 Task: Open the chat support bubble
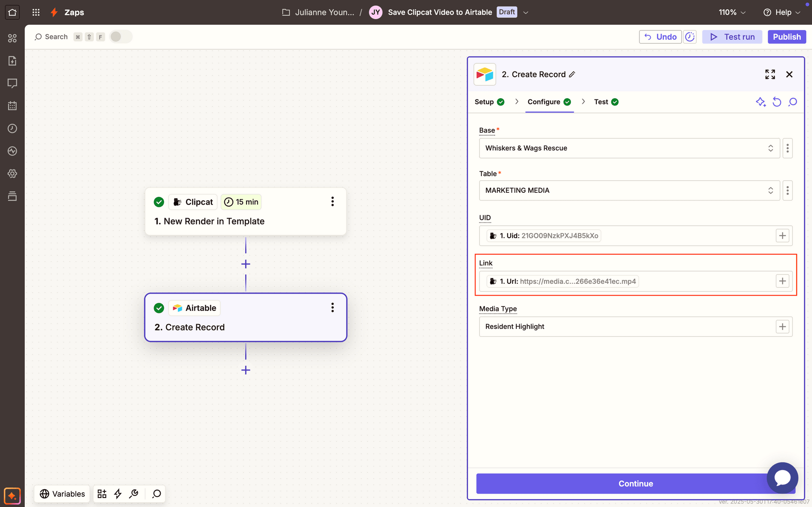coord(782,478)
